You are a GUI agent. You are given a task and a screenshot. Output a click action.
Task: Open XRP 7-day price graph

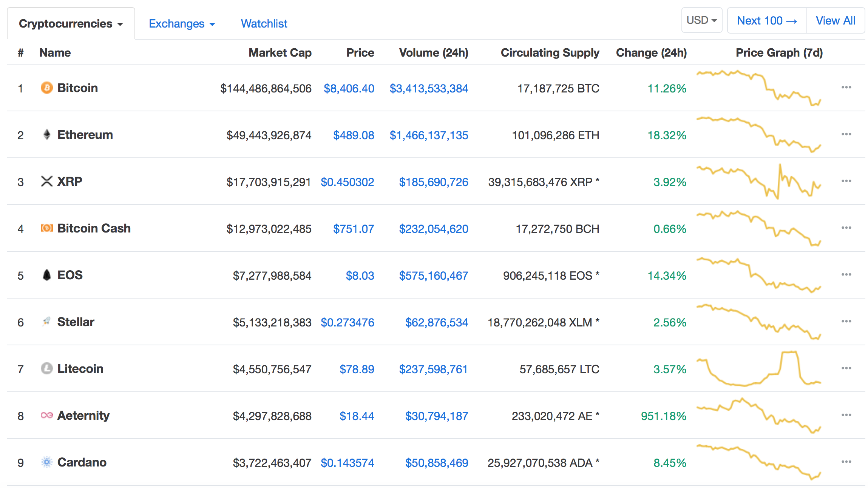[x=759, y=182]
